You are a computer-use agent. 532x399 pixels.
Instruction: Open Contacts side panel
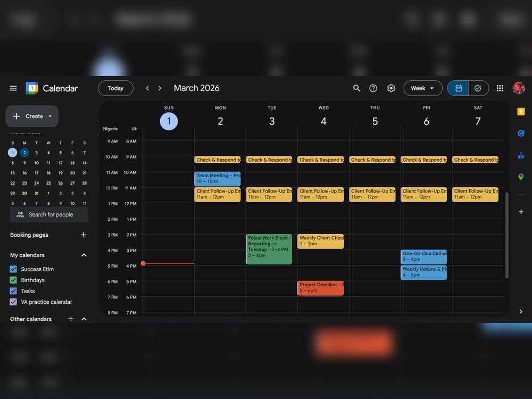click(521, 155)
